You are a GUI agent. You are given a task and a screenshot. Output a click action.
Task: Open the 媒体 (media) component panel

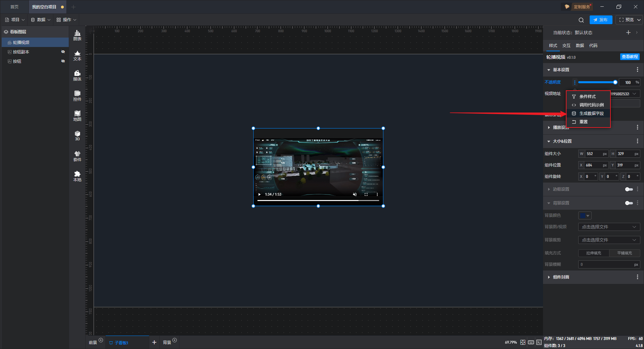pos(77,76)
